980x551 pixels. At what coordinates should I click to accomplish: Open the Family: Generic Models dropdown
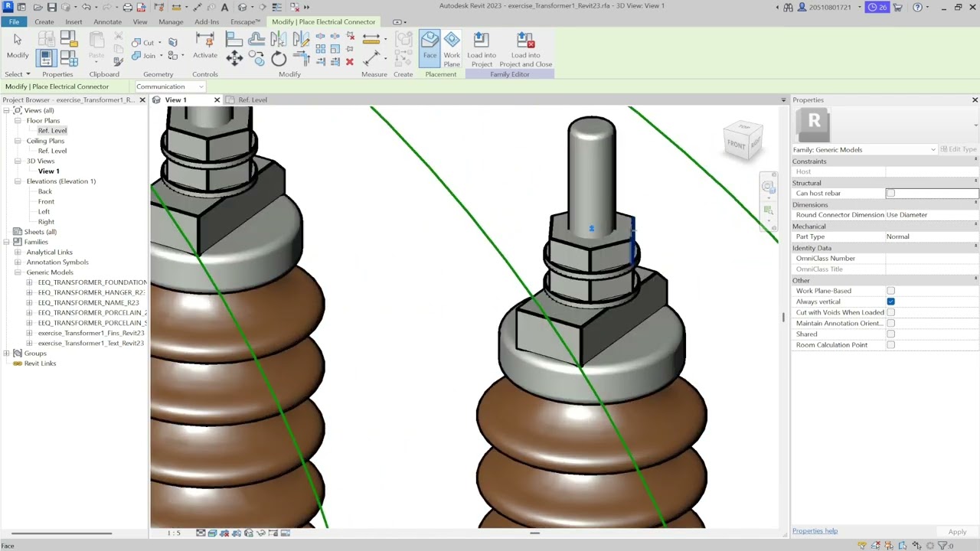(864, 149)
